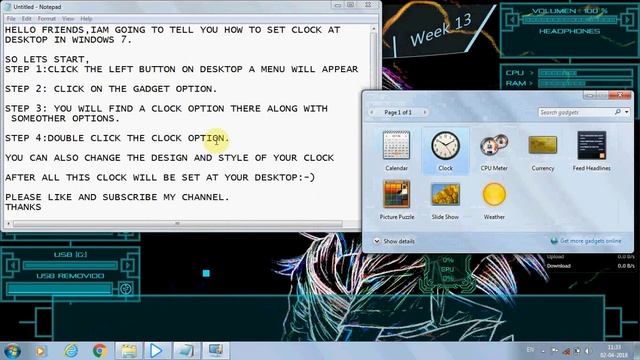Click the Notepad title bar icon

click(7, 7)
